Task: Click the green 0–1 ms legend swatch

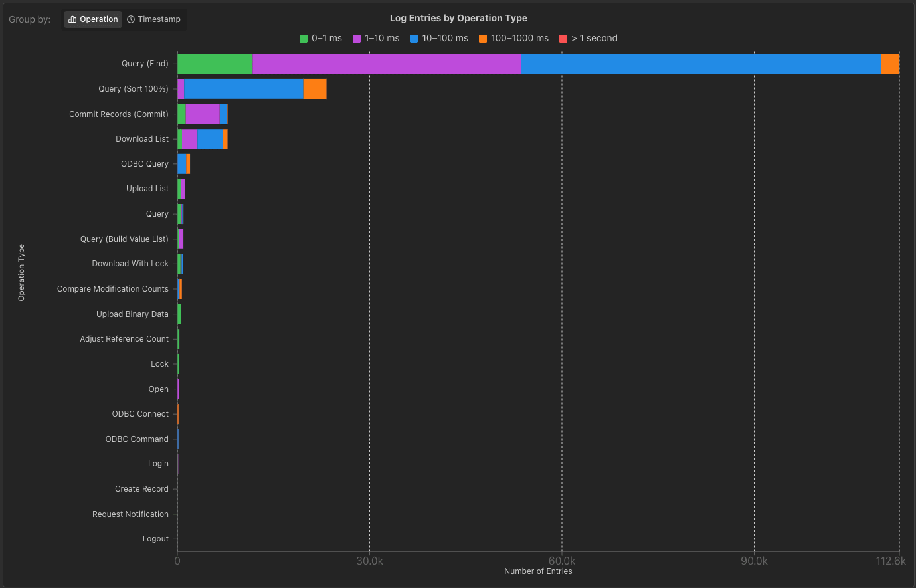Action: click(x=302, y=38)
